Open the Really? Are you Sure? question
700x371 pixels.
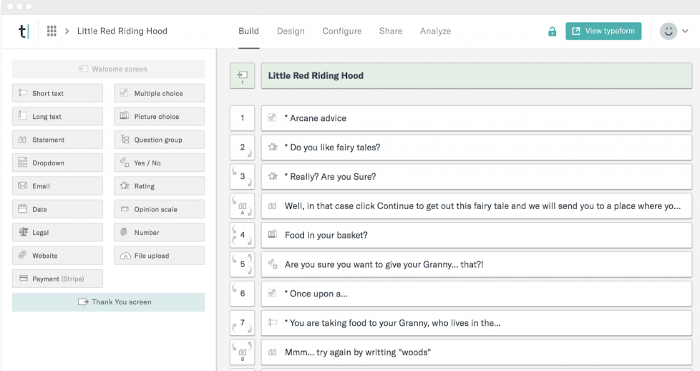(x=476, y=177)
